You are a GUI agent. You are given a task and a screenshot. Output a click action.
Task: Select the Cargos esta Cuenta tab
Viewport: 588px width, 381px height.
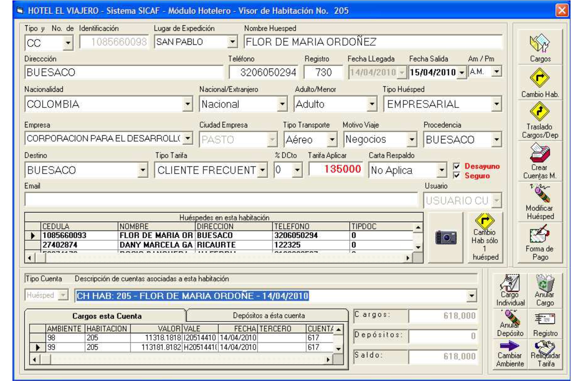pos(107,316)
